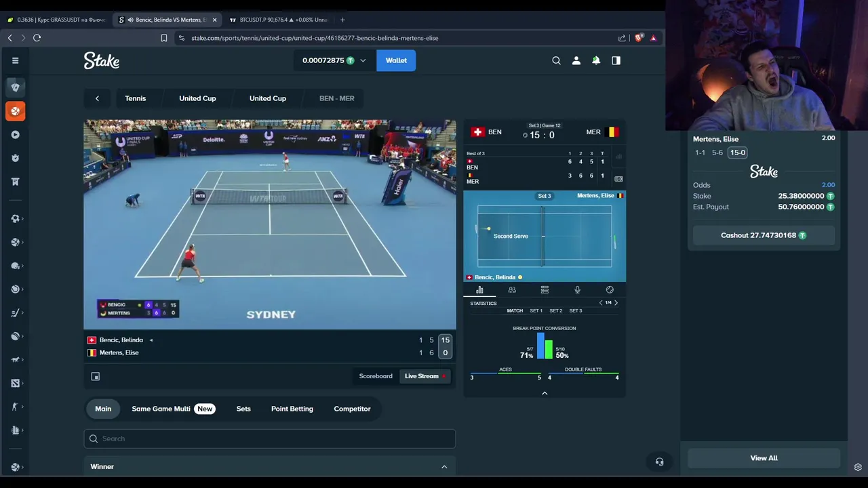Select the Point Betting tab
Screen dimensions: 868x488
292,409
